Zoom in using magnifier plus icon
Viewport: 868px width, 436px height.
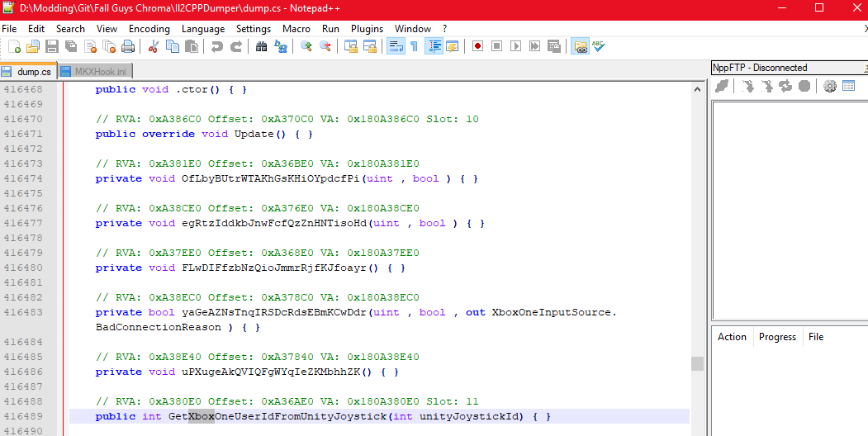click(x=306, y=47)
